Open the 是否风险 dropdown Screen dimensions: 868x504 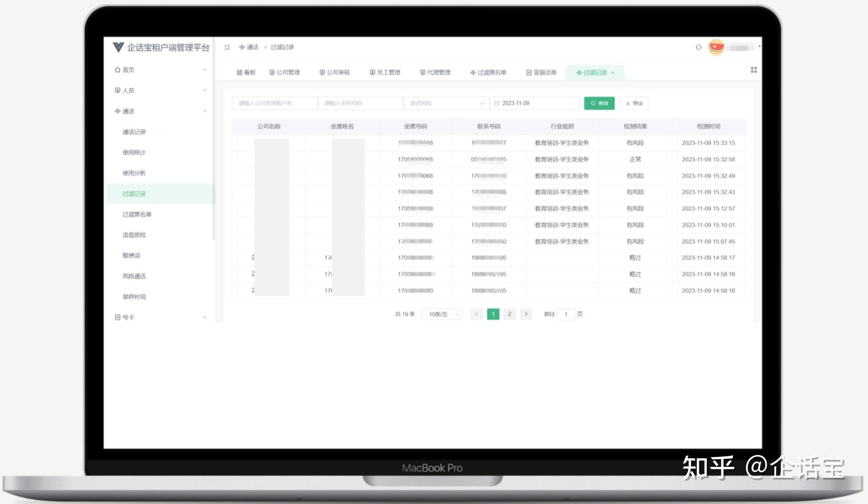[x=446, y=103]
